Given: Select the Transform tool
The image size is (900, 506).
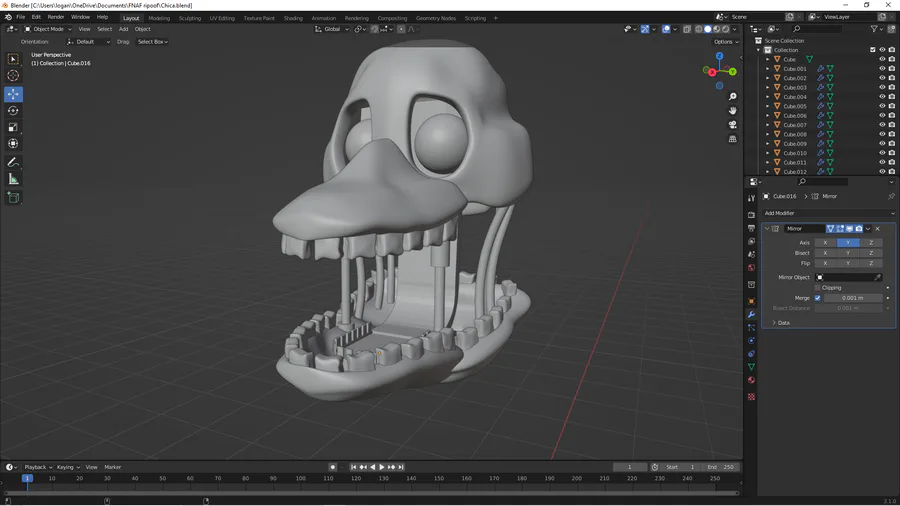Looking at the screenshot, I should (13, 144).
